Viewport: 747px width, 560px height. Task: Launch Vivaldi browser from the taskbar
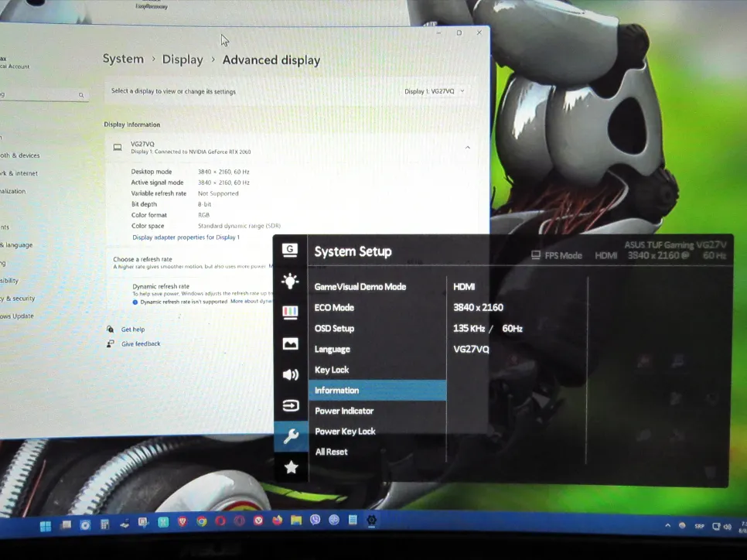pos(258,520)
